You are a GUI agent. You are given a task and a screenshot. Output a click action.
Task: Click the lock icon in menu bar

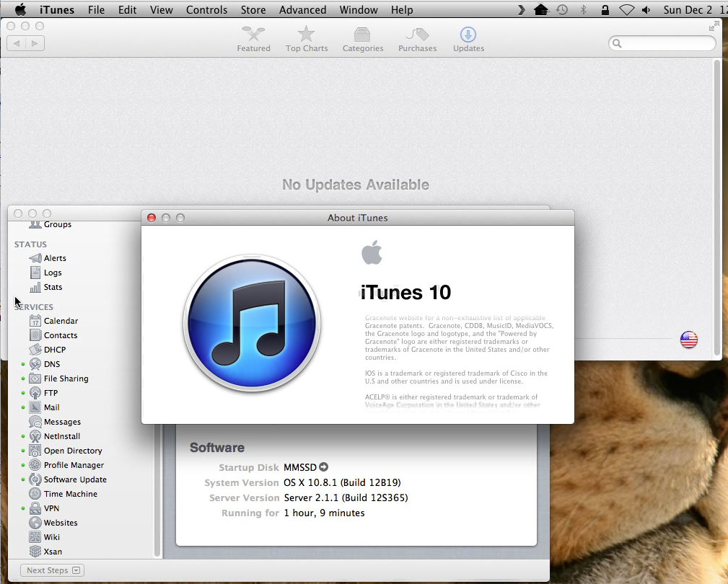point(605,10)
